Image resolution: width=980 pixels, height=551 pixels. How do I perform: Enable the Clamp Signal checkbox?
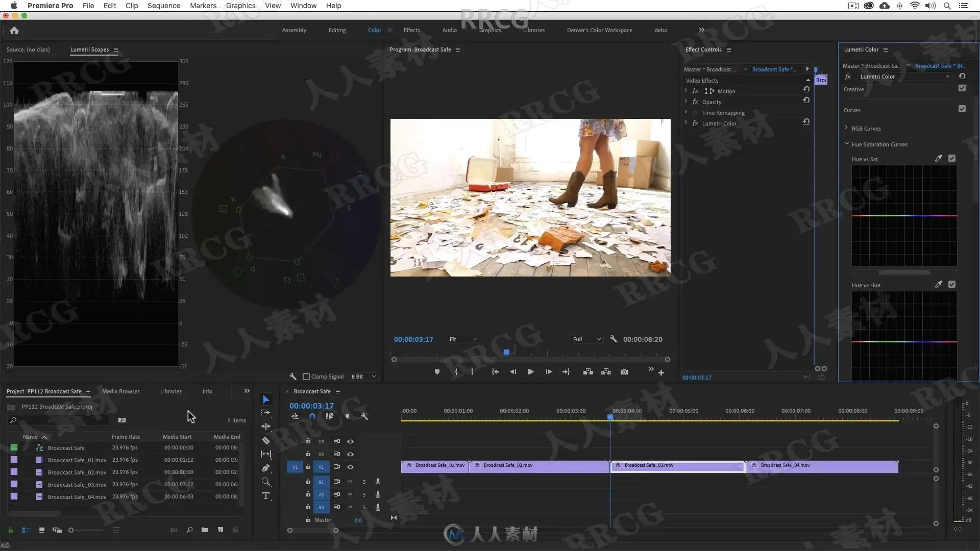click(306, 377)
